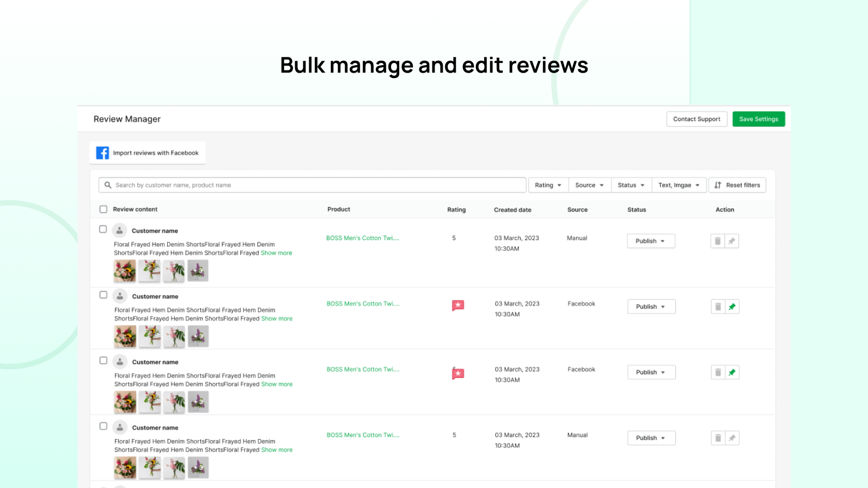
Task: Open the Source filter dropdown
Action: tap(589, 185)
